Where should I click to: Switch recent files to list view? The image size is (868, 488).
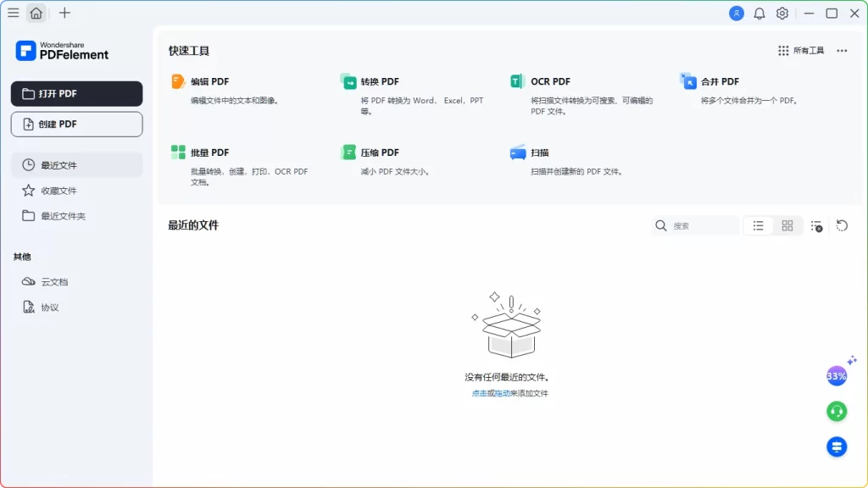pyautogui.click(x=758, y=225)
